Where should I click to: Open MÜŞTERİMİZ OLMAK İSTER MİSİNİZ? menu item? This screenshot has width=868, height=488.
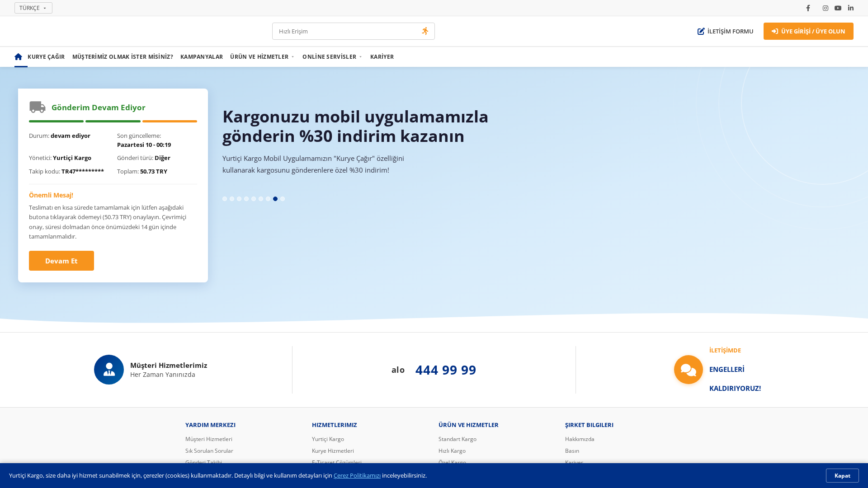[x=123, y=57]
